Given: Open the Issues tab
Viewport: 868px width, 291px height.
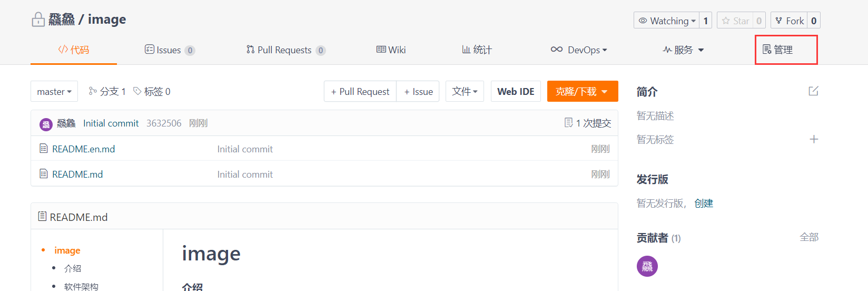Looking at the screenshot, I should point(170,50).
